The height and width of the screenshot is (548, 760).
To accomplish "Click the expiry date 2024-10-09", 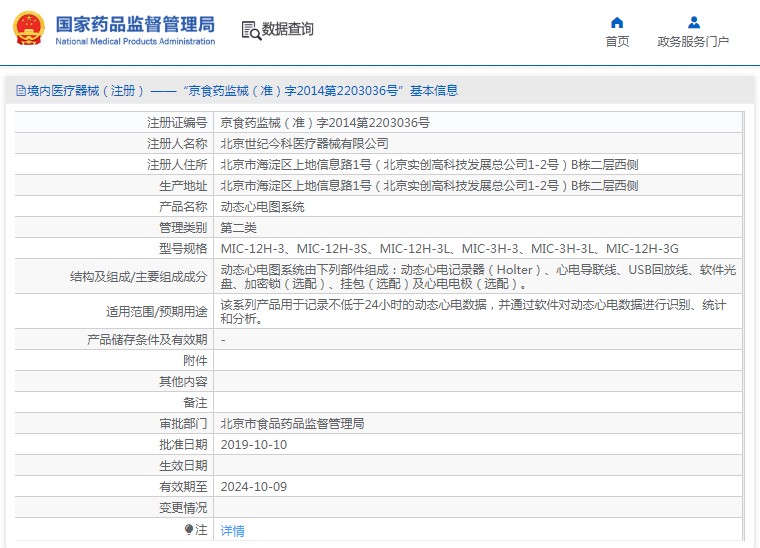I will (x=253, y=487).
